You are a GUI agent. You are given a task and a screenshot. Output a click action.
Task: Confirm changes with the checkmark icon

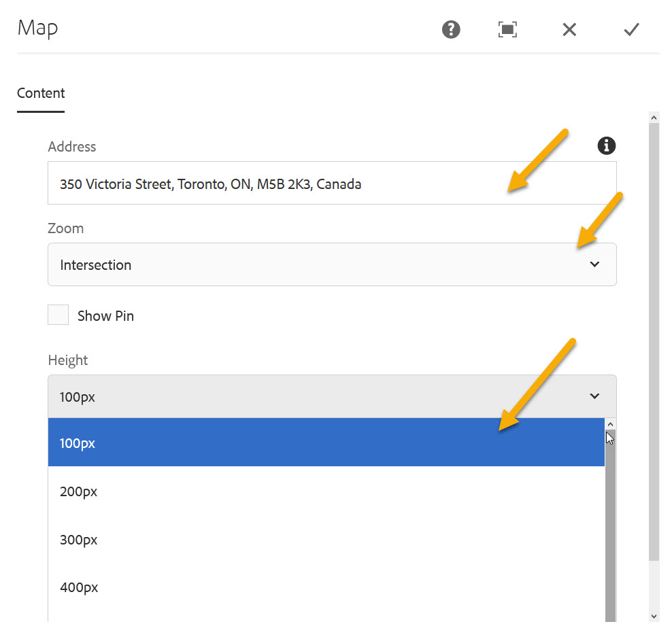[x=631, y=29]
